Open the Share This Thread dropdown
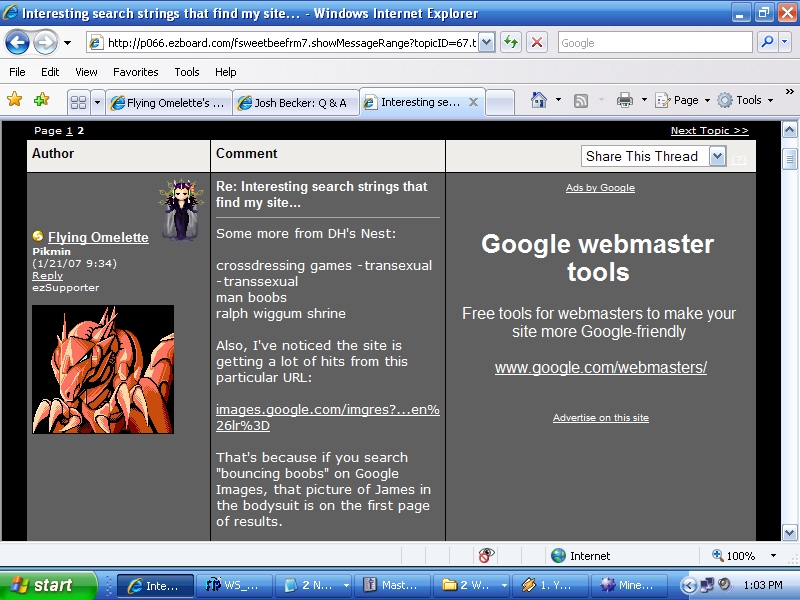 point(653,156)
